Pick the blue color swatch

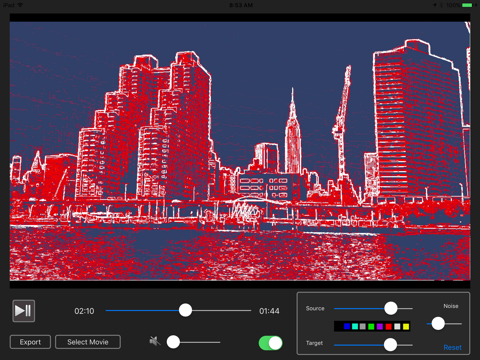point(347,326)
